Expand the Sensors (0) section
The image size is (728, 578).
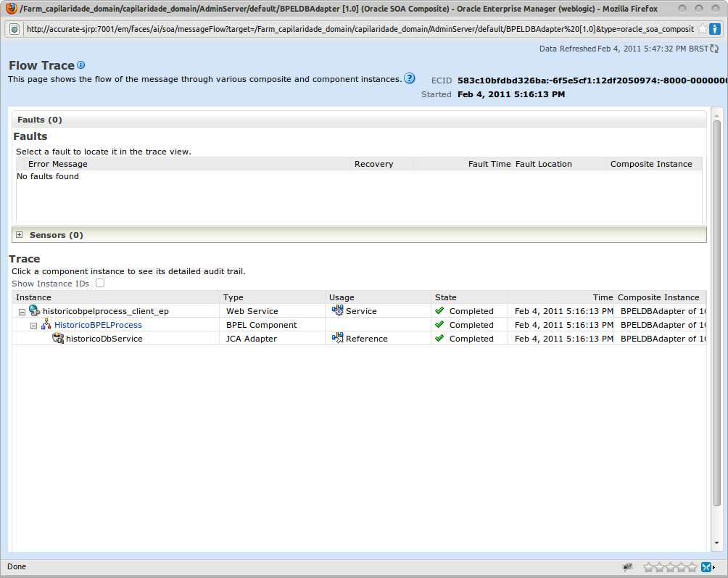click(19, 235)
